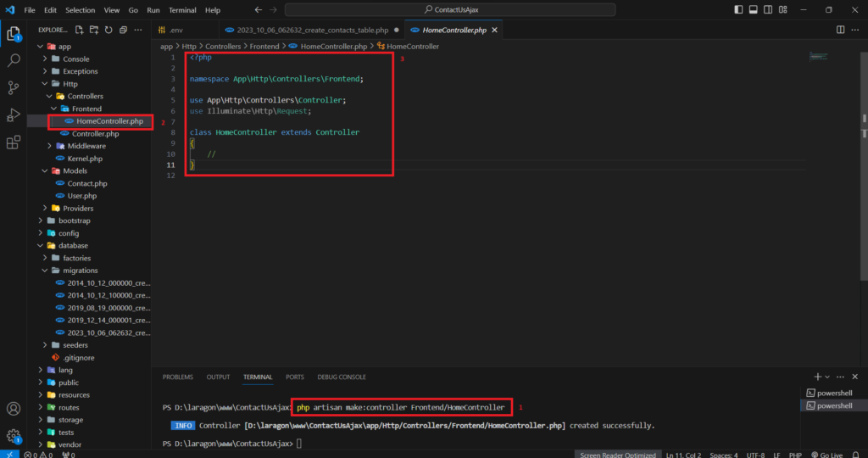Viewport: 868px width, 458px height.
Task: Go forward with the navigation arrow
Action: click(273, 10)
